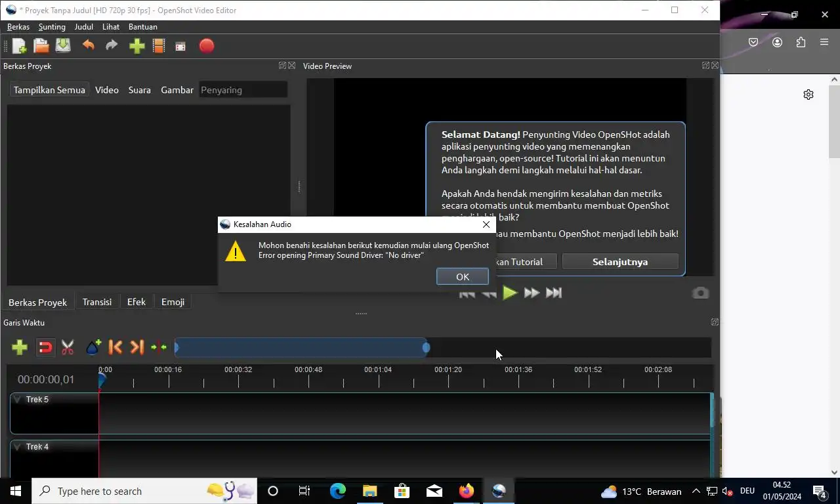Viewport: 840px width, 504px height.
Task: Open Firefox from the taskbar
Action: [x=467, y=491]
